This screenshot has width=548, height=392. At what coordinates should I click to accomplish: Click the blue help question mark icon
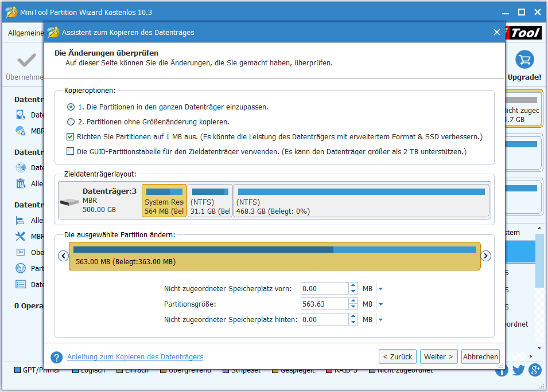(57, 357)
